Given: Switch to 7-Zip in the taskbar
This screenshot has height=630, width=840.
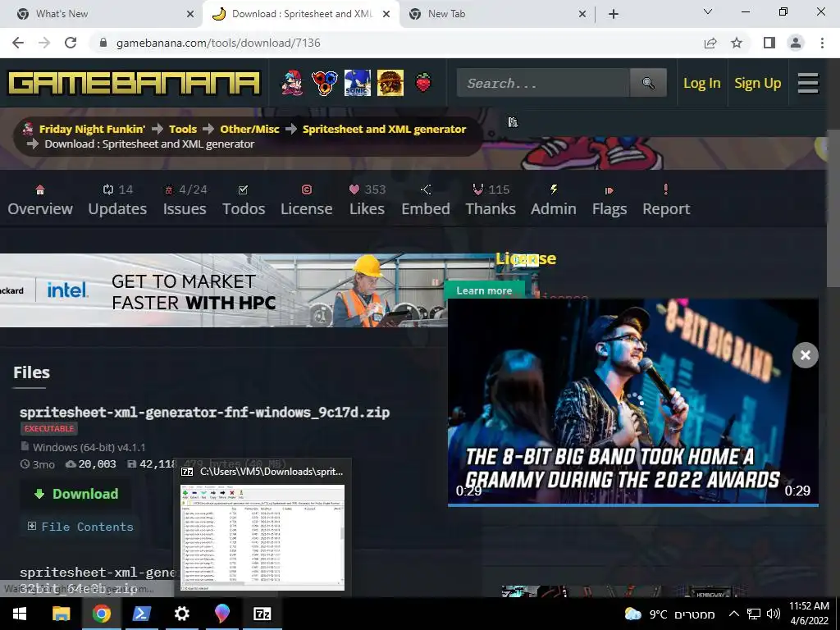Looking at the screenshot, I should [262, 614].
